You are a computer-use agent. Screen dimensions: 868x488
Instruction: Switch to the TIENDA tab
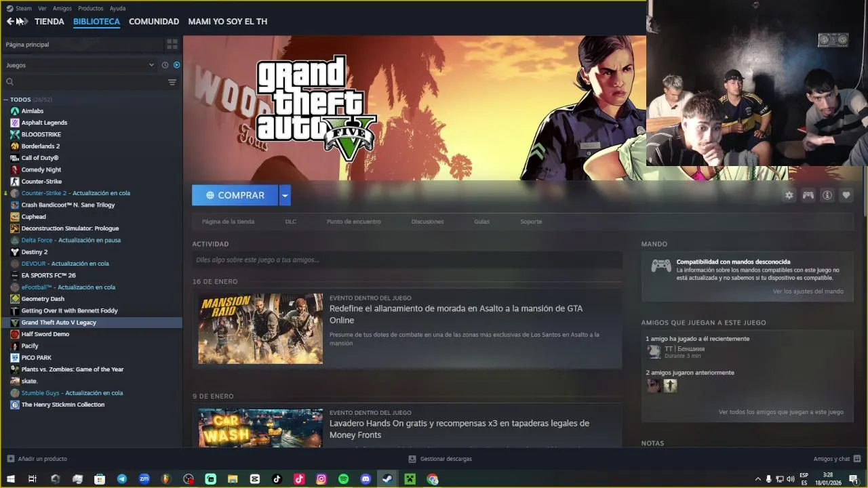point(50,22)
